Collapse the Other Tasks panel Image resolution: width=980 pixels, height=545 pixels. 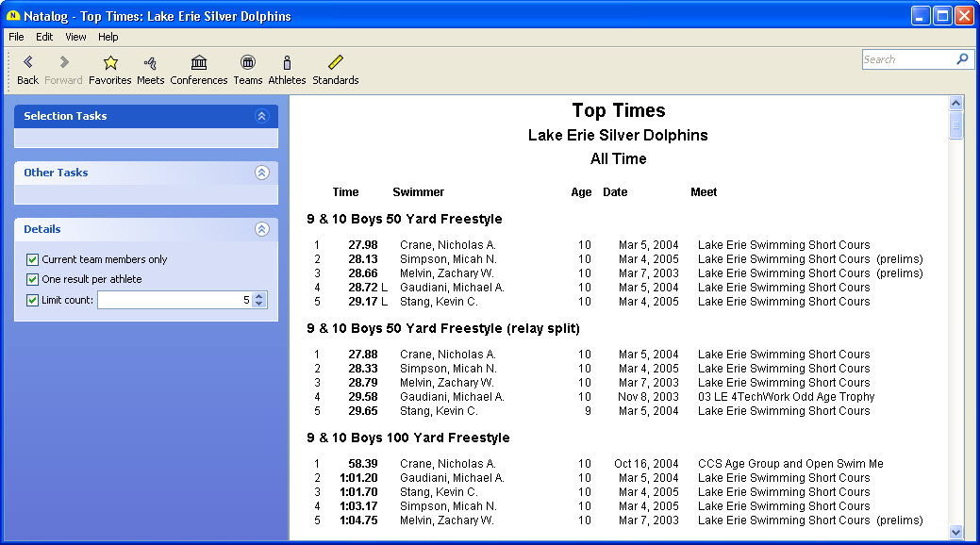(x=262, y=173)
